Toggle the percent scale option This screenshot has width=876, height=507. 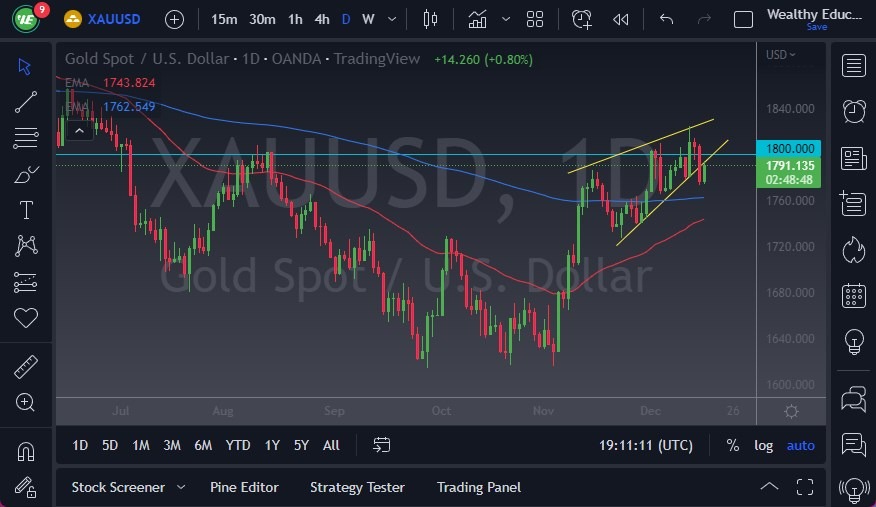(733, 445)
